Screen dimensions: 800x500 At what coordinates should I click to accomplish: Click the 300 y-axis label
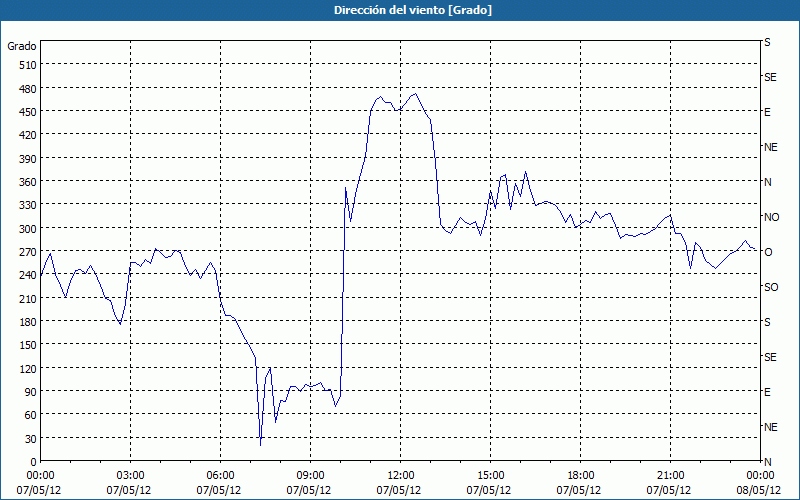click(x=29, y=229)
